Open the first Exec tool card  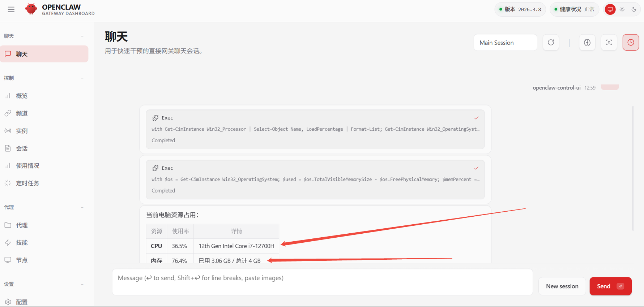(315, 129)
